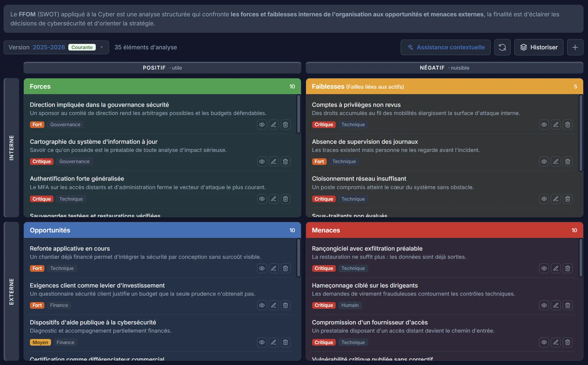Delete 'Refonte applicative en cours' item
Screen dimensions: 588x365
pyautogui.click(x=286, y=269)
